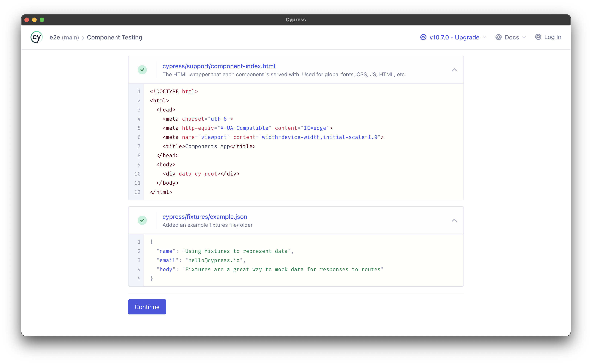Click the Cypress version badge icon
The height and width of the screenshot is (364, 592).
[423, 37]
